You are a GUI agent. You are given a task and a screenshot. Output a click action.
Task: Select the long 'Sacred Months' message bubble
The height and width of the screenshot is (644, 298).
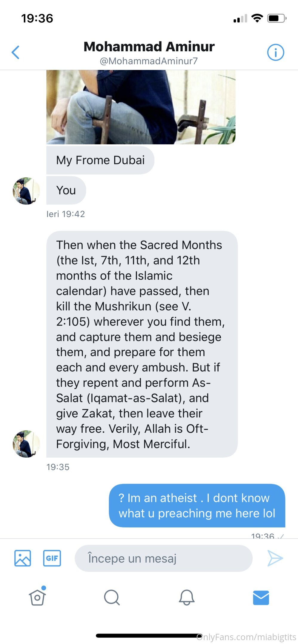click(142, 344)
